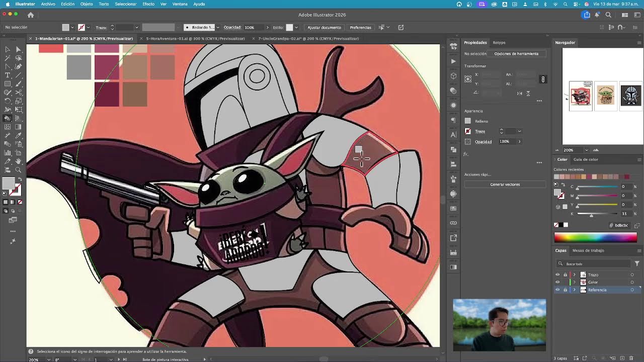Select the Type tool in the toolbar

click(8, 75)
